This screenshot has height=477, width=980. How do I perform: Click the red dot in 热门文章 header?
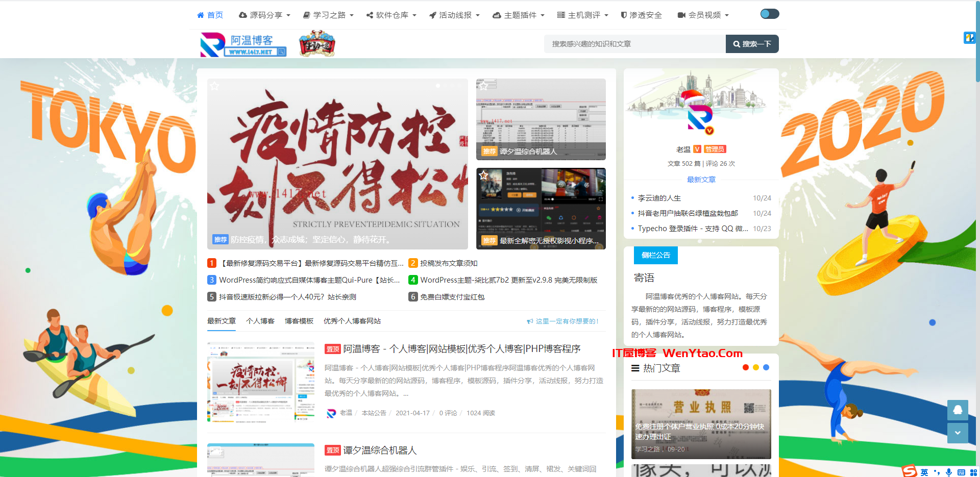point(746,367)
